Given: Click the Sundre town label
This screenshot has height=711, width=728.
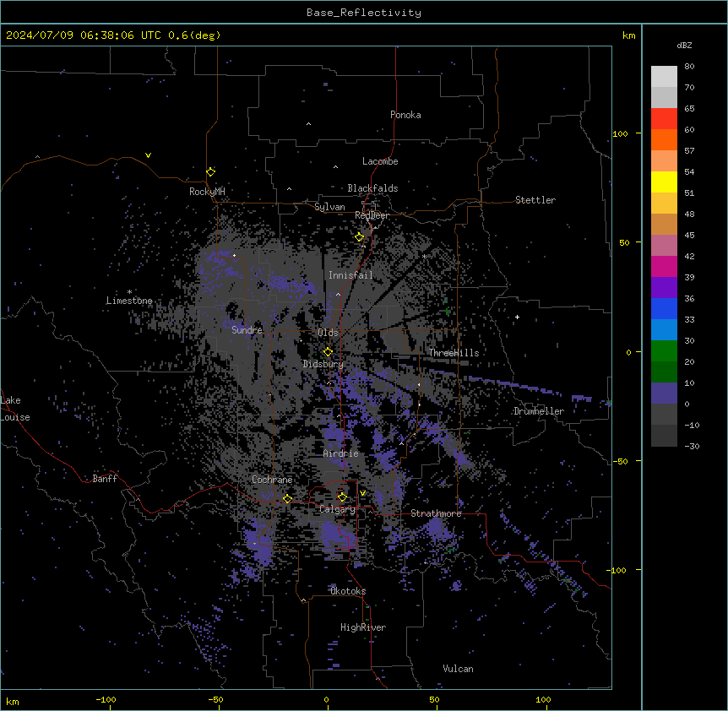Looking at the screenshot, I should click(x=247, y=330).
